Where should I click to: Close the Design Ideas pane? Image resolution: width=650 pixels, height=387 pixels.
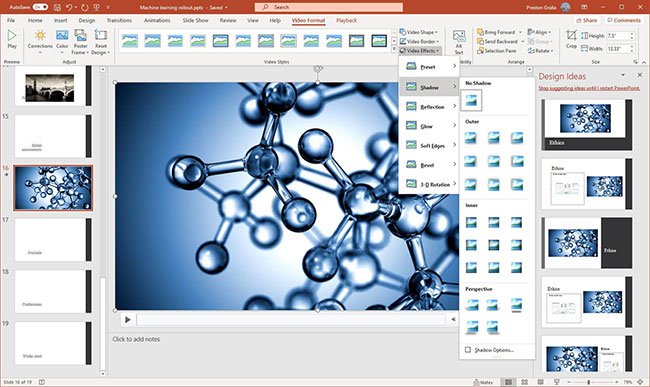(x=640, y=75)
